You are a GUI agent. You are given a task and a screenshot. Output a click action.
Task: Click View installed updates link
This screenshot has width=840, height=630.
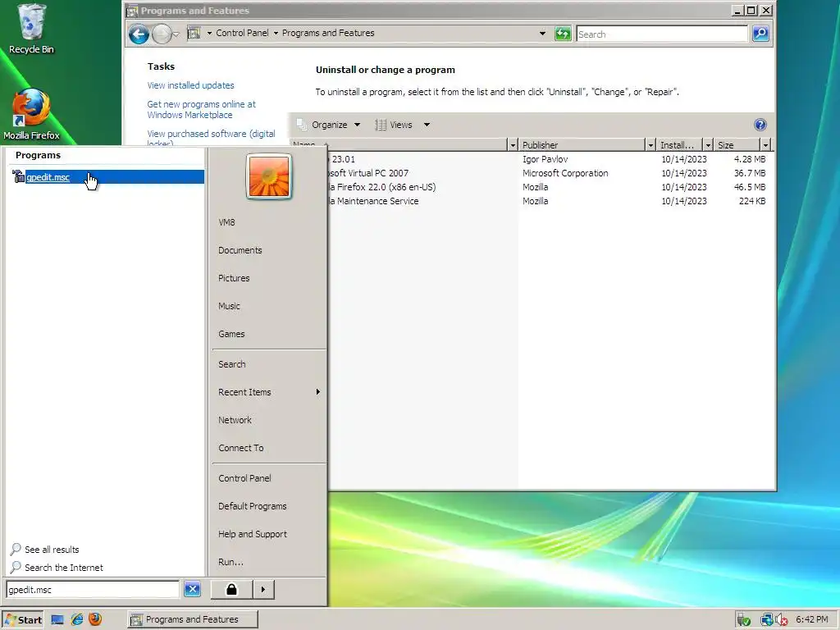coord(190,85)
